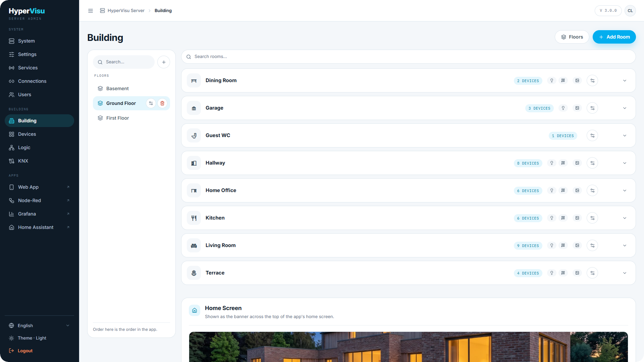The width and height of the screenshot is (644, 362).
Task: Open the English language dropdown
Action: (40, 325)
